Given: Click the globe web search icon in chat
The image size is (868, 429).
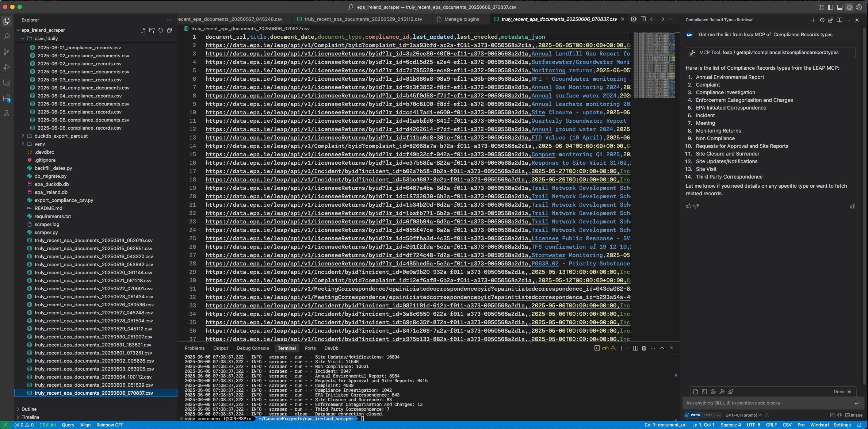Looking at the screenshot, I should coord(713,392).
